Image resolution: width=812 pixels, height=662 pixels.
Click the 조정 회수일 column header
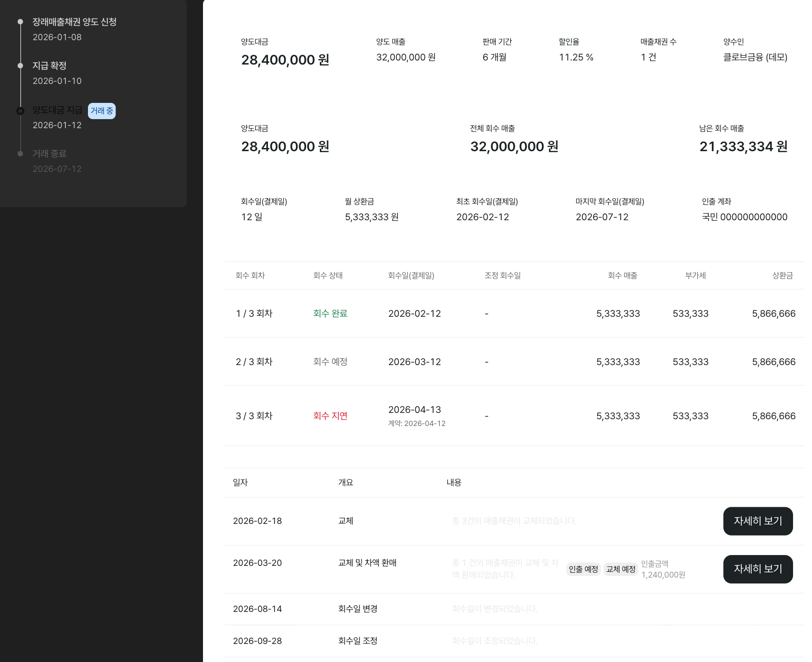click(503, 276)
